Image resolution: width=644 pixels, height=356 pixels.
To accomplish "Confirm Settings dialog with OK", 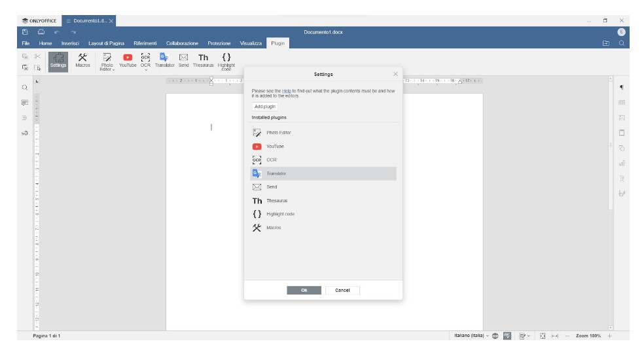I will tap(304, 291).
